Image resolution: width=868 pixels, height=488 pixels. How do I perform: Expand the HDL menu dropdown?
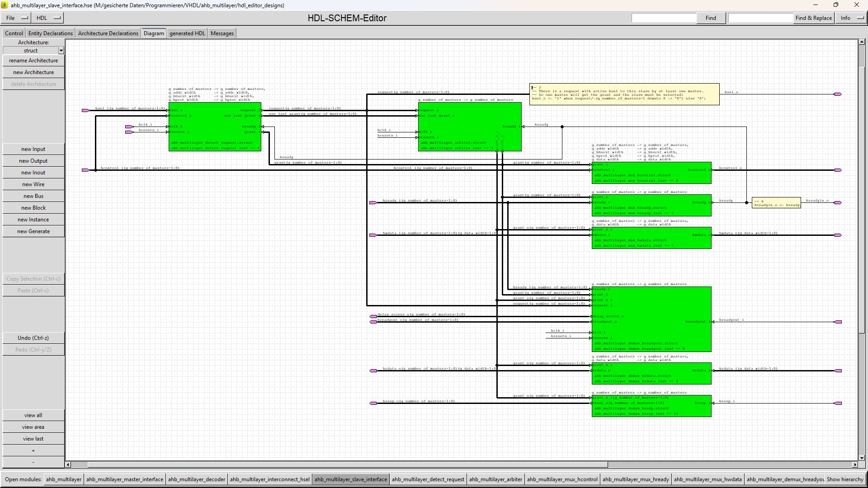click(49, 18)
